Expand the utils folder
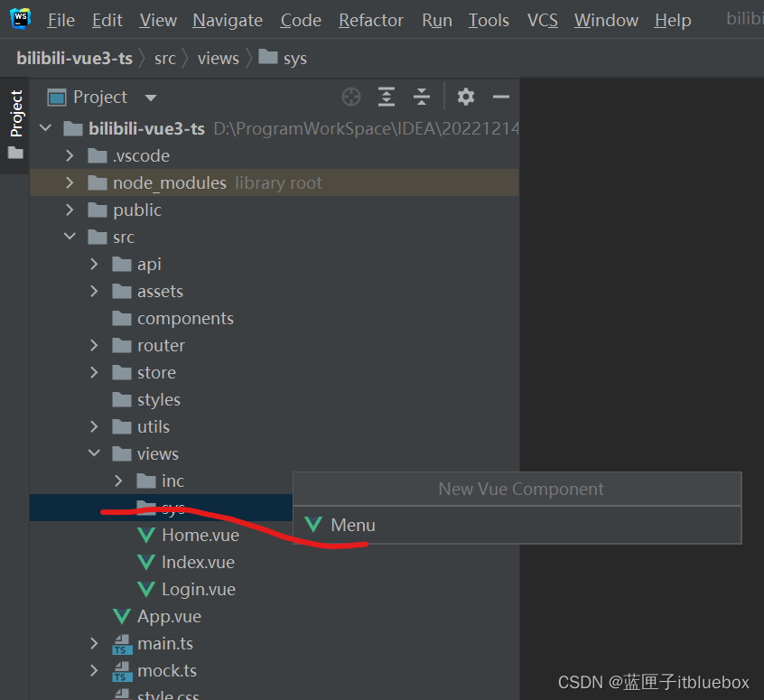764x700 pixels. [x=94, y=426]
